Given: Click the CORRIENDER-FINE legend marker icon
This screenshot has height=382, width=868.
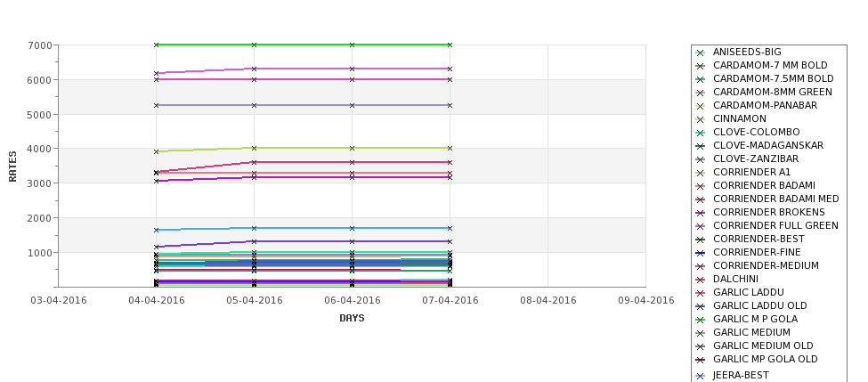Looking at the screenshot, I should 701,253.
